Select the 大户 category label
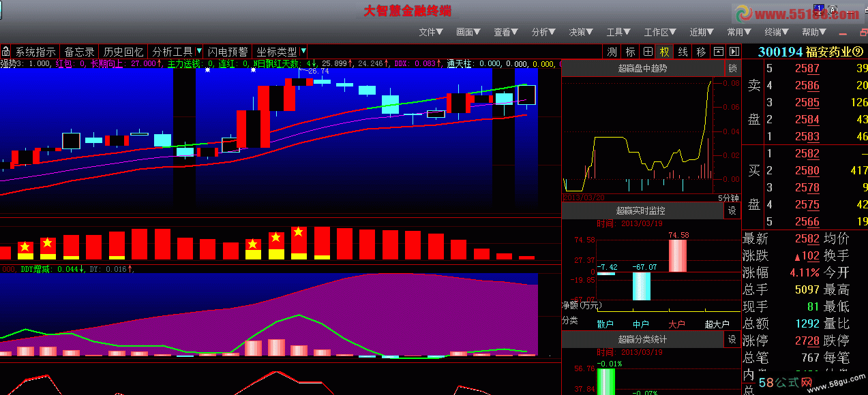The height and width of the screenshot is (395, 868). tap(676, 324)
